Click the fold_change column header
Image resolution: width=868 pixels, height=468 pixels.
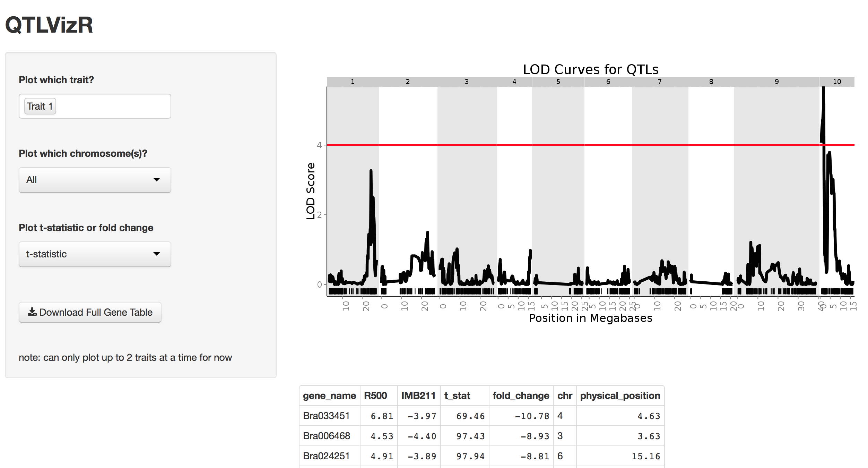[x=521, y=395]
